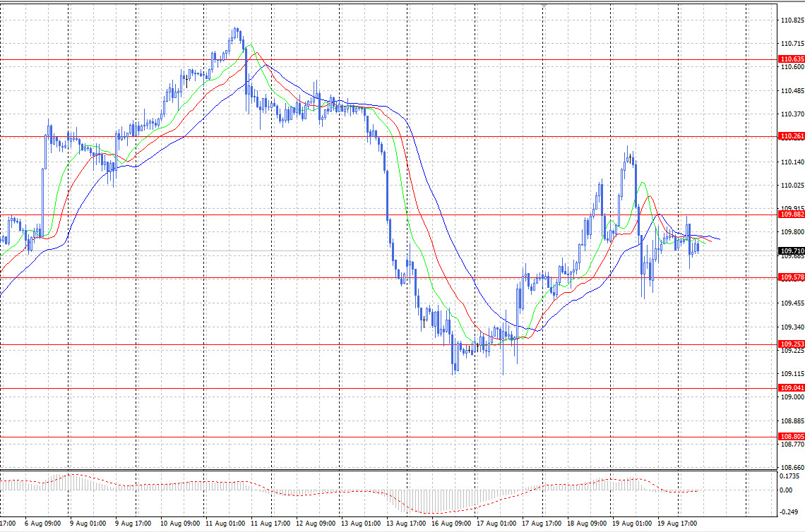Click the 110.715 value on the price scale

792,44
